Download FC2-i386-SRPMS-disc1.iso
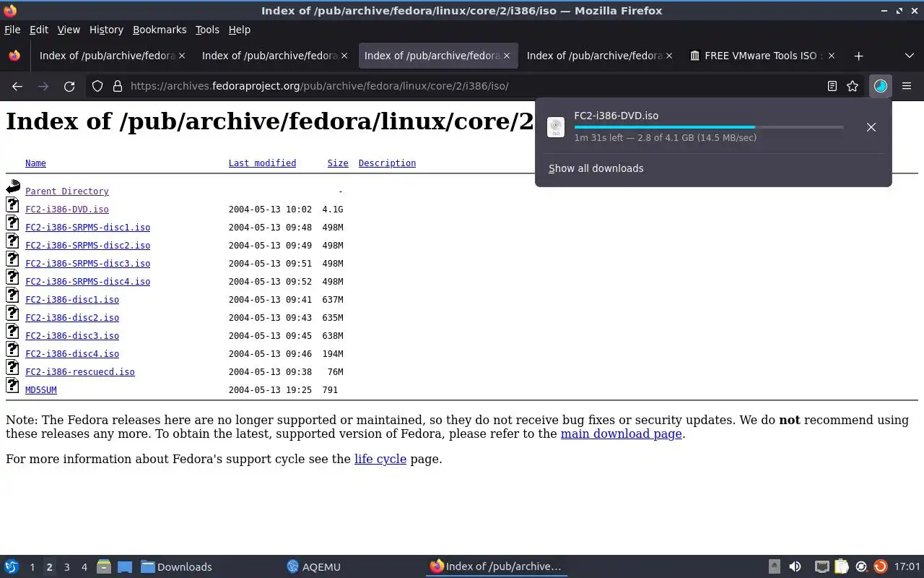The image size is (924, 578). tap(88, 228)
